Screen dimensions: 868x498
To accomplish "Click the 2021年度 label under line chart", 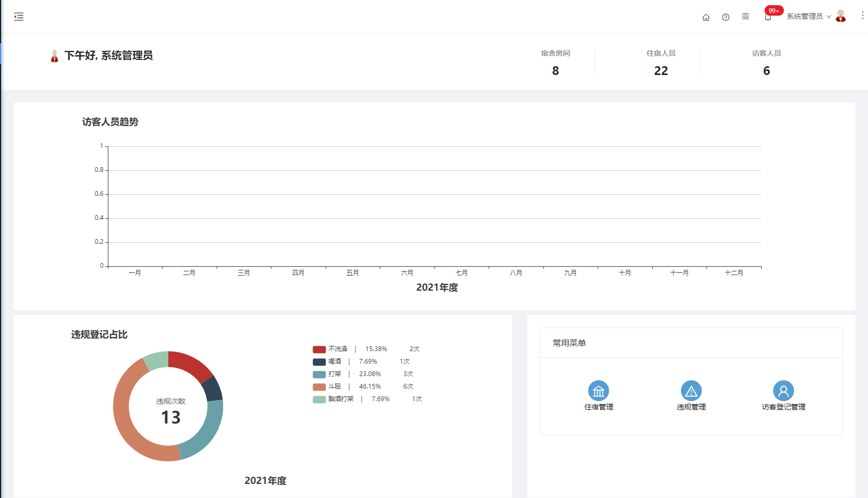I will 437,288.
